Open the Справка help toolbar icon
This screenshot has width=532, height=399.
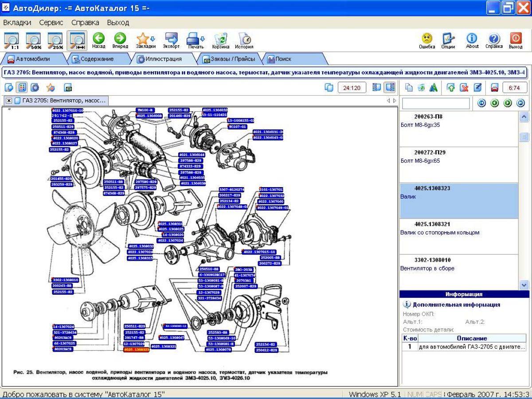pyautogui.click(x=494, y=40)
